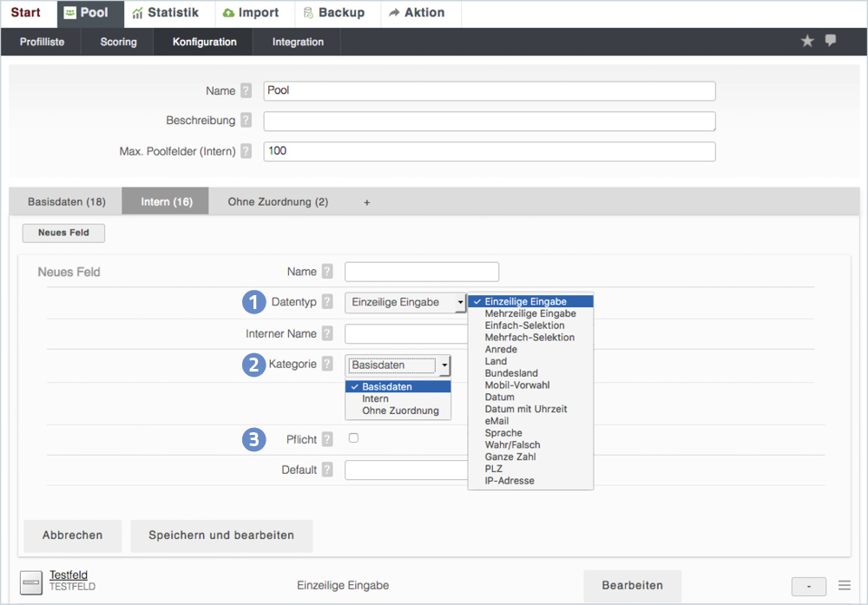Click help icon next to Beschreibung
Viewport: 868px width, 605px height.
(247, 121)
